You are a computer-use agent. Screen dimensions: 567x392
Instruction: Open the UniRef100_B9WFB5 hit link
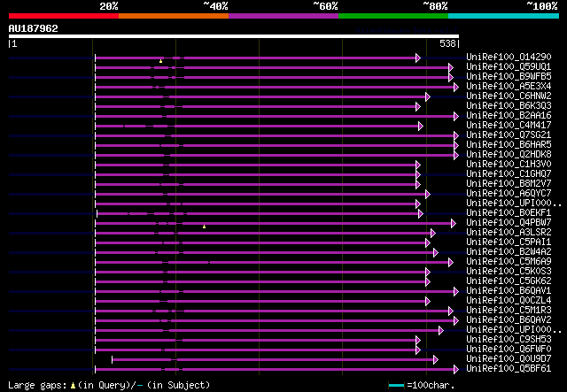509,76
